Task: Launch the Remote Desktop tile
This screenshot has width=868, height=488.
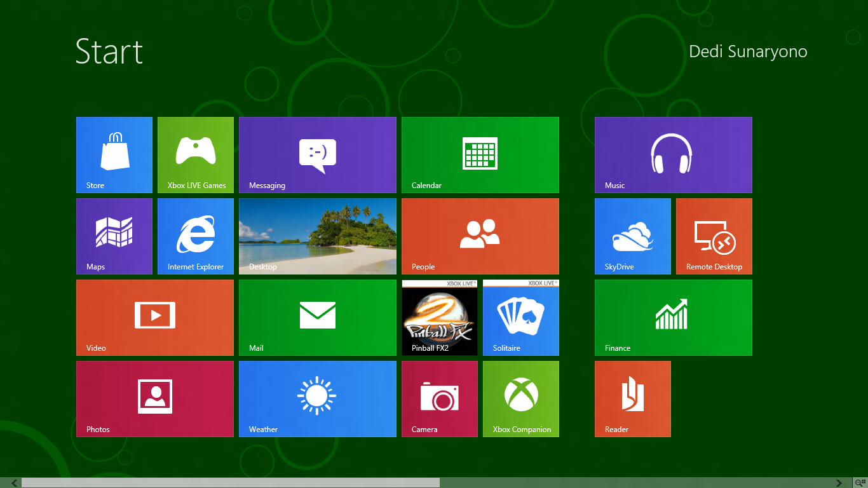Action: [714, 236]
